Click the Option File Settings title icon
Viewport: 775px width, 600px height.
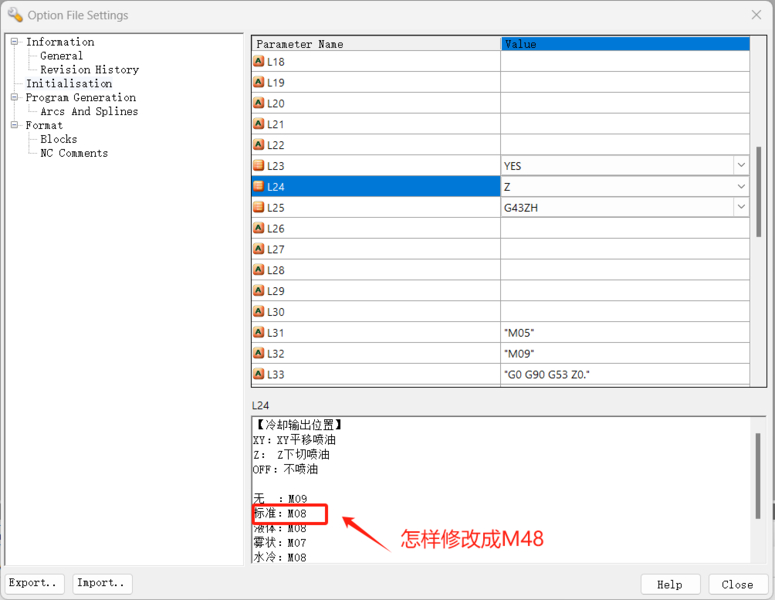pos(15,15)
